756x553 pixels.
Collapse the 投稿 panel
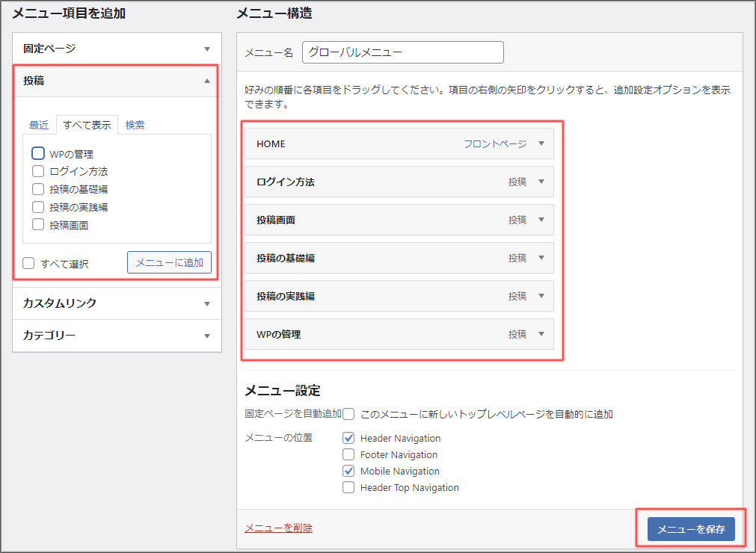pyautogui.click(x=207, y=81)
